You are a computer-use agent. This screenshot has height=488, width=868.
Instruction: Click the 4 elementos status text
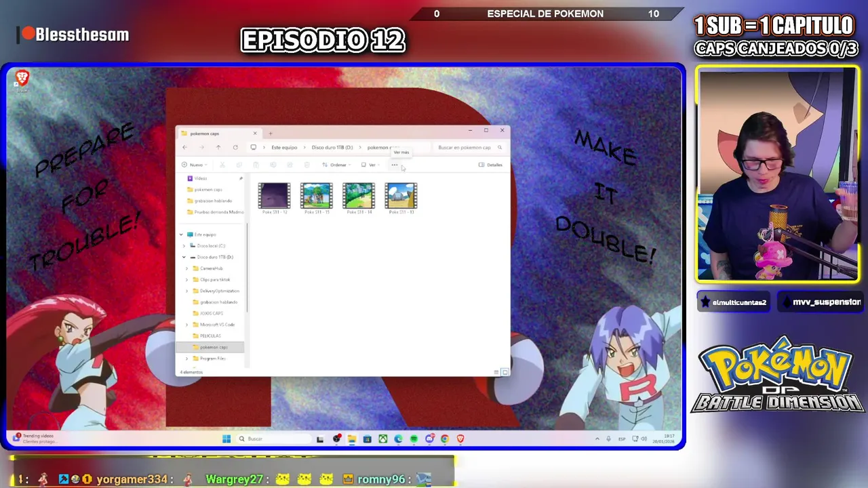(191, 372)
